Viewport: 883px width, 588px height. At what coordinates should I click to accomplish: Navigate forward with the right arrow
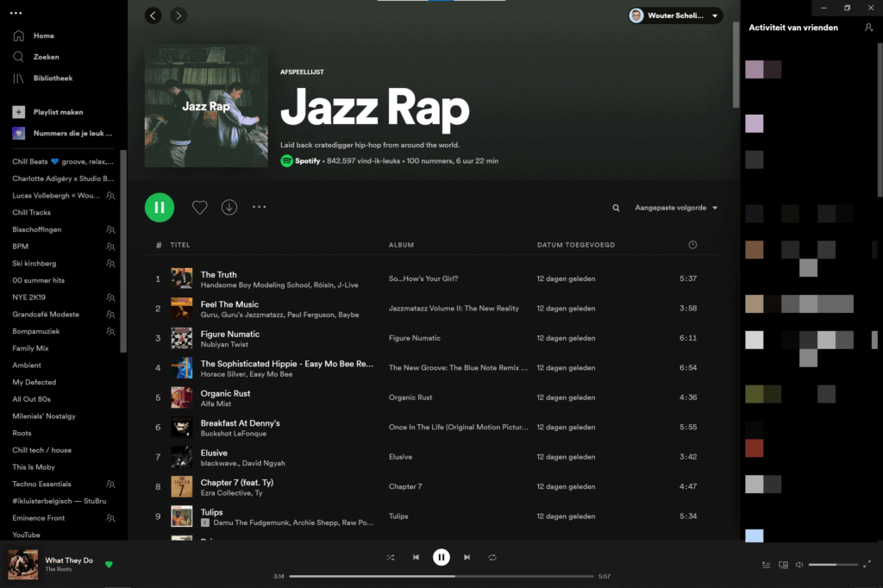(x=178, y=16)
